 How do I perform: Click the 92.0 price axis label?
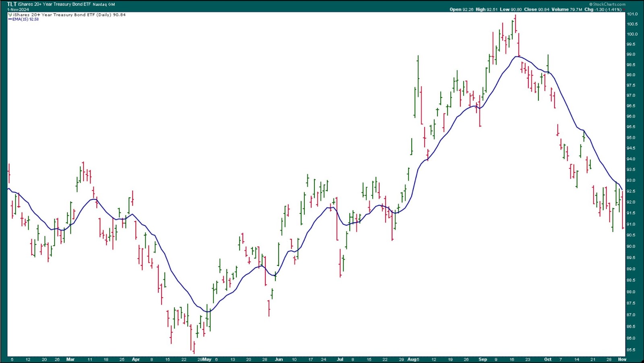(631, 202)
